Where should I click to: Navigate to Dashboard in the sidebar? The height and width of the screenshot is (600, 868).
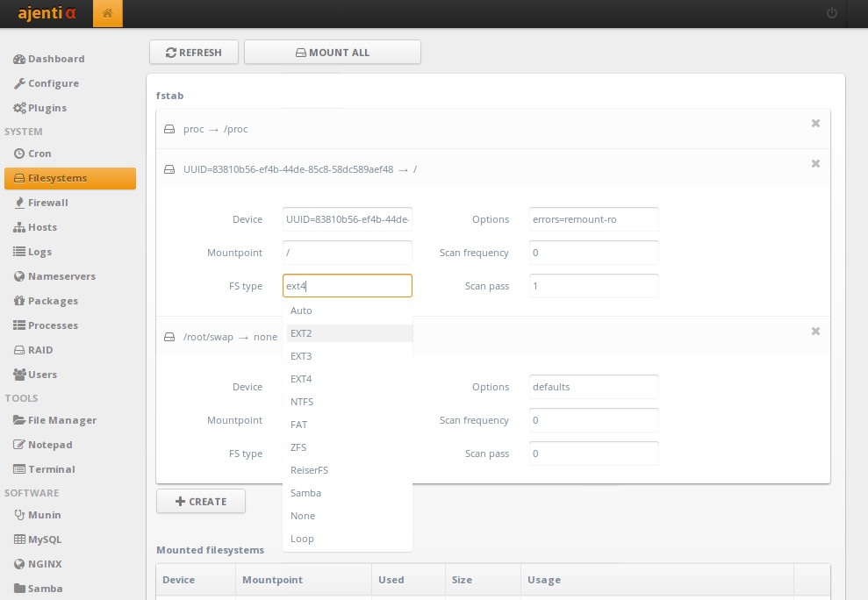click(56, 59)
